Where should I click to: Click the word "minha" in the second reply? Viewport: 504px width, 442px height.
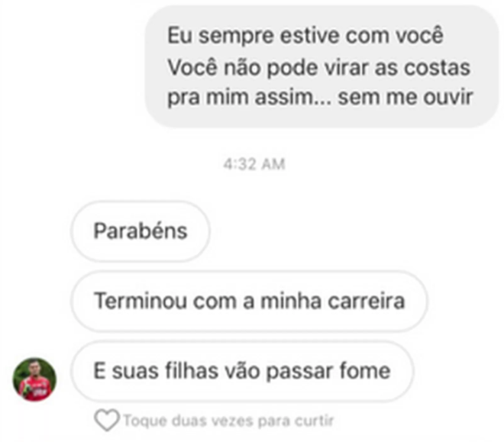tap(291, 301)
